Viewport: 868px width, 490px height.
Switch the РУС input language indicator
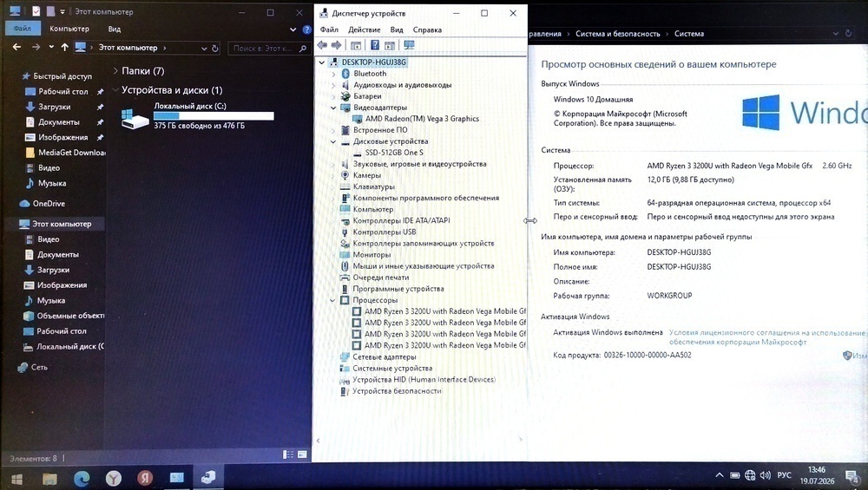(785, 475)
